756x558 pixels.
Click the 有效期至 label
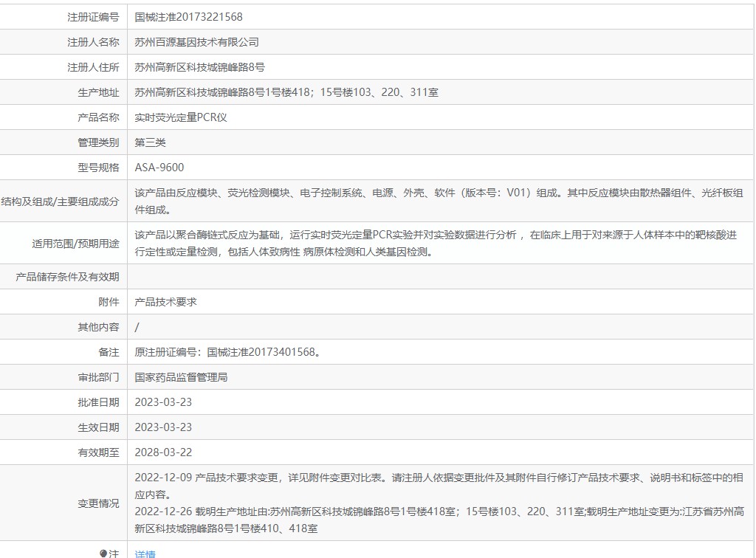pyautogui.click(x=98, y=452)
